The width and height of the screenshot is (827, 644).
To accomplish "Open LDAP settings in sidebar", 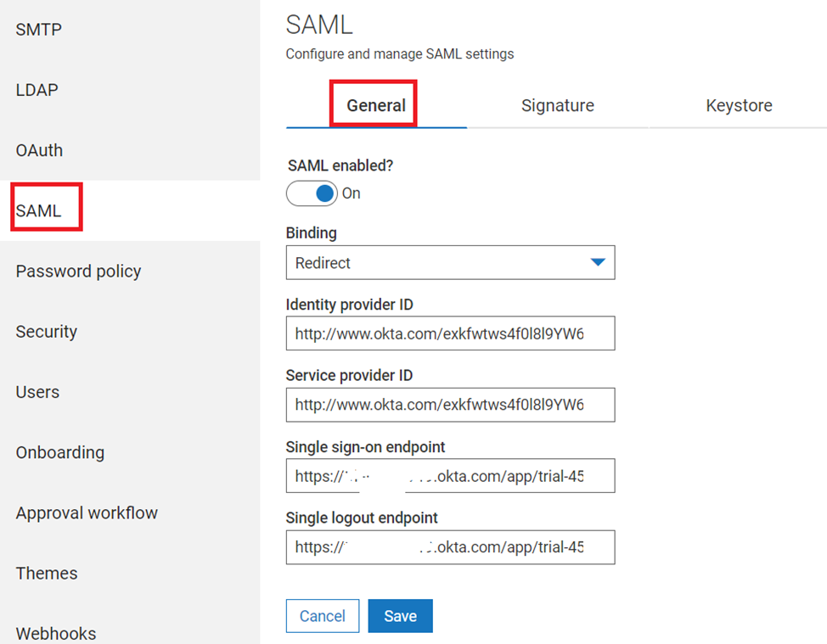I will click(37, 91).
